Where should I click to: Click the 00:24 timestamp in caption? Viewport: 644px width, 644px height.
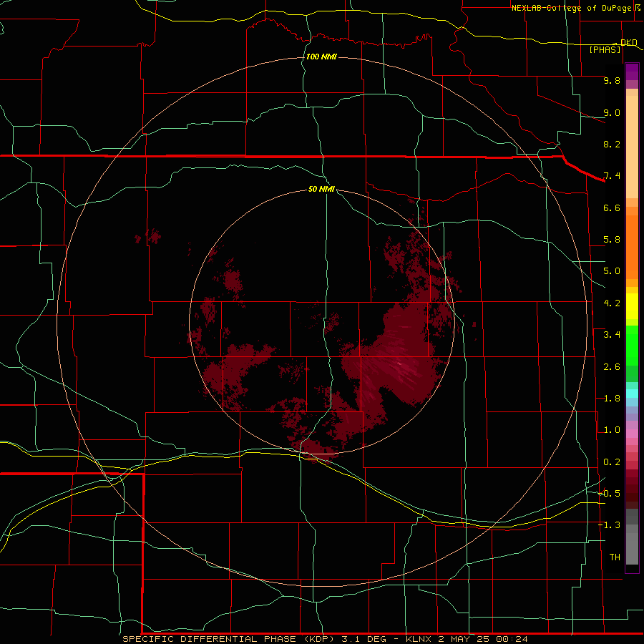513,639
